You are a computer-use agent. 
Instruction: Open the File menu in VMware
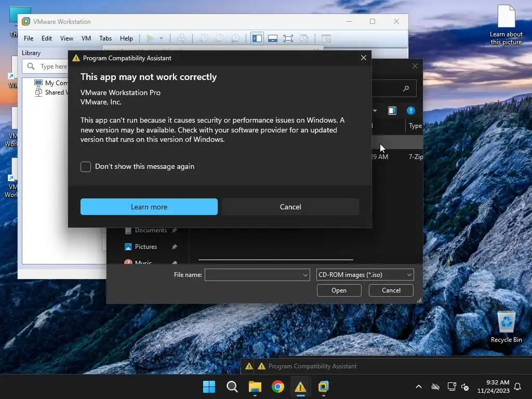tap(29, 38)
